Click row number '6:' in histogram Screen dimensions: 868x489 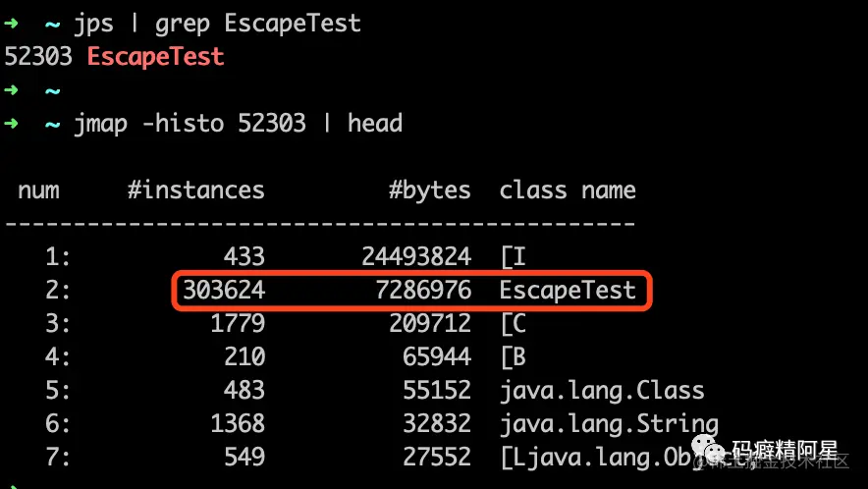tap(58, 424)
